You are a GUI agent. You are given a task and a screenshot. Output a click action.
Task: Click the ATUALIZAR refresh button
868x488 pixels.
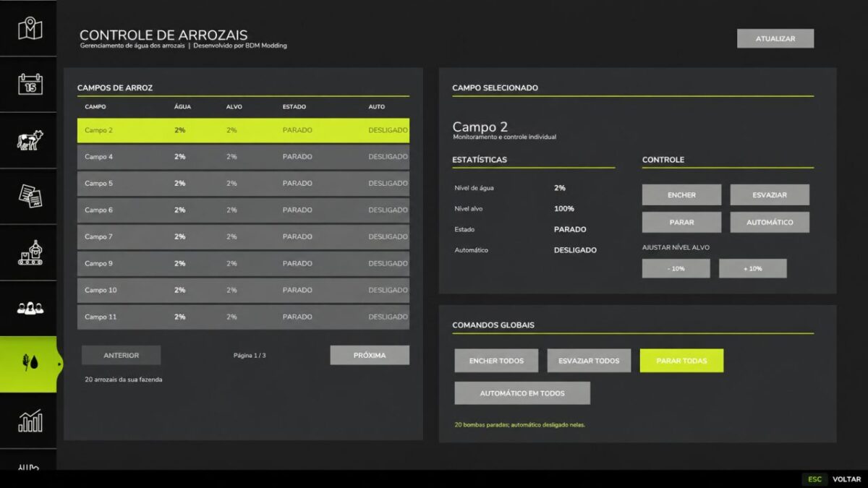775,38
